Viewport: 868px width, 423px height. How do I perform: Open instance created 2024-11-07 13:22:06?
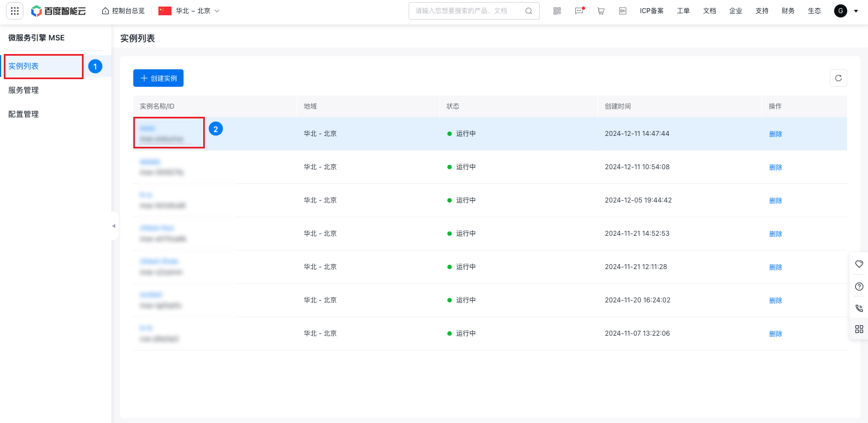click(146, 328)
